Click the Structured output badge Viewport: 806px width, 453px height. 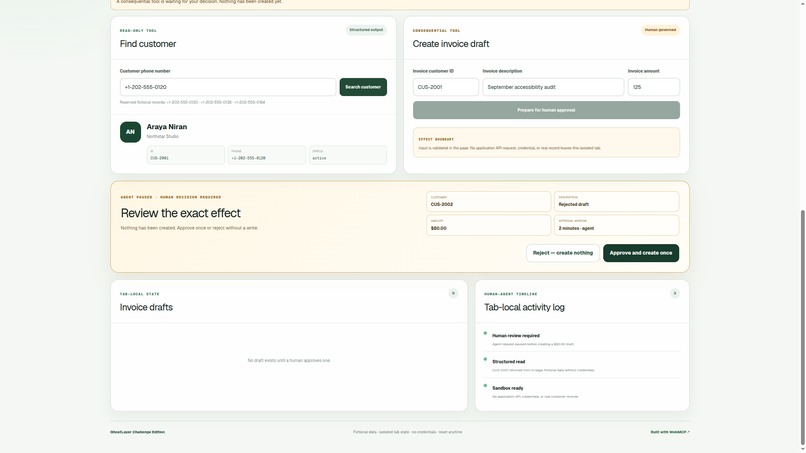tap(366, 30)
